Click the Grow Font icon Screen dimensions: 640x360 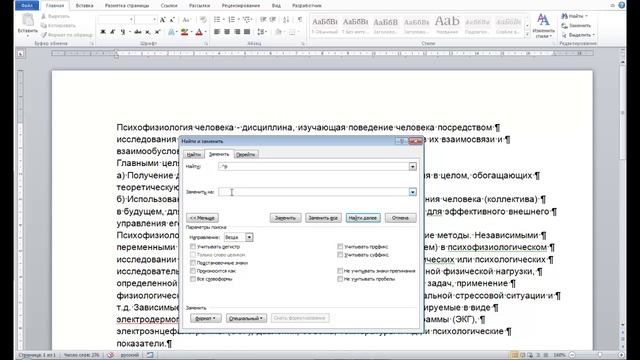[162, 20]
